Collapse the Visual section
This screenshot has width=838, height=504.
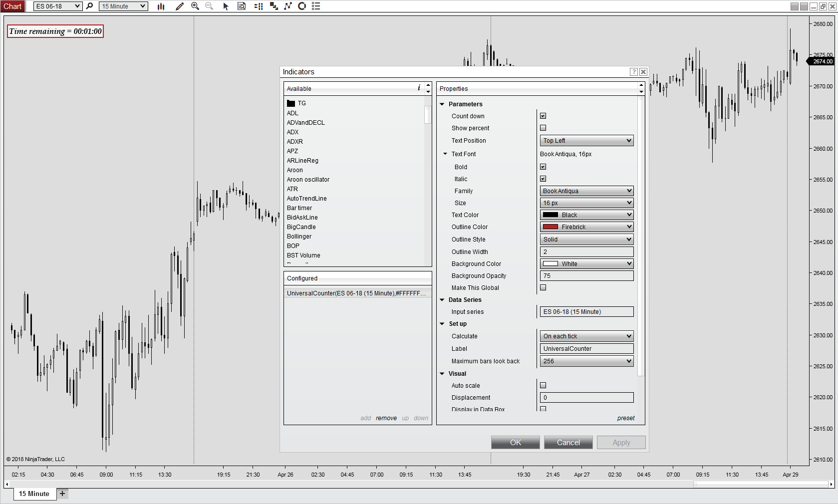(442, 374)
